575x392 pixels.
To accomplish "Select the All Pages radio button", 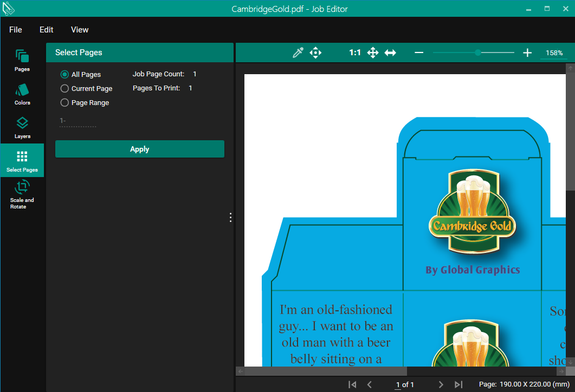I will pyautogui.click(x=64, y=75).
